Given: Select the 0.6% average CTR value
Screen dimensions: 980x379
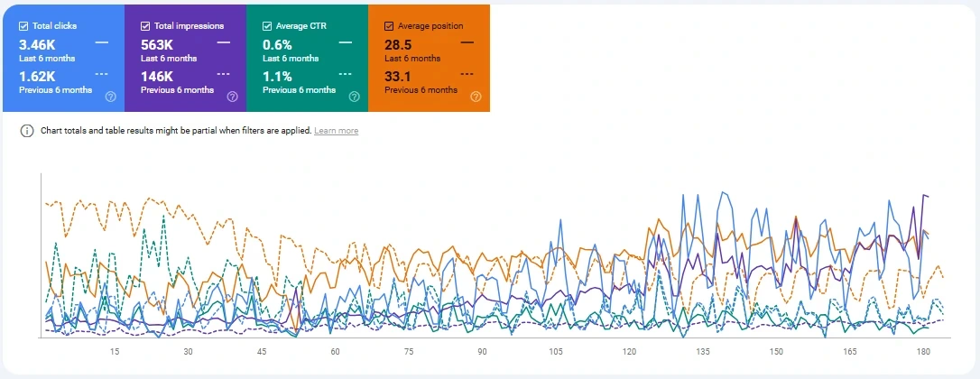Looking at the screenshot, I should [x=277, y=44].
